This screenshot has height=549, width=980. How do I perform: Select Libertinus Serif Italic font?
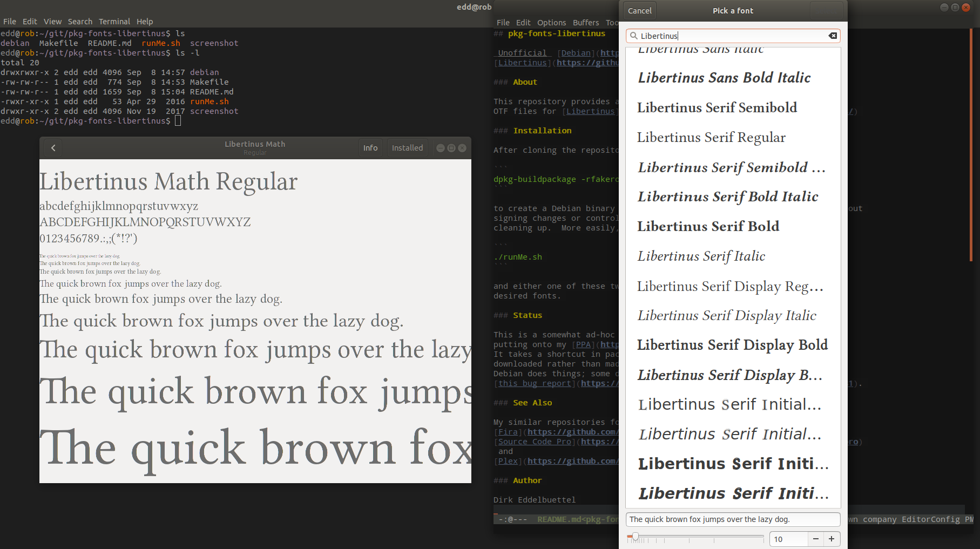click(x=733, y=256)
